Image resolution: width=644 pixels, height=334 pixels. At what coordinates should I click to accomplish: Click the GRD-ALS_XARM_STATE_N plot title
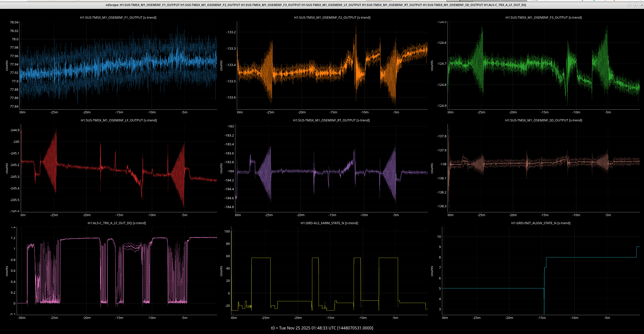click(329, 223)
